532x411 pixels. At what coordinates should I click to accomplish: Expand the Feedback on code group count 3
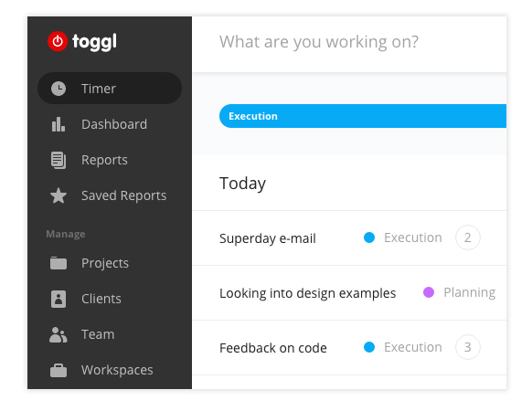(x=467, y=347)
